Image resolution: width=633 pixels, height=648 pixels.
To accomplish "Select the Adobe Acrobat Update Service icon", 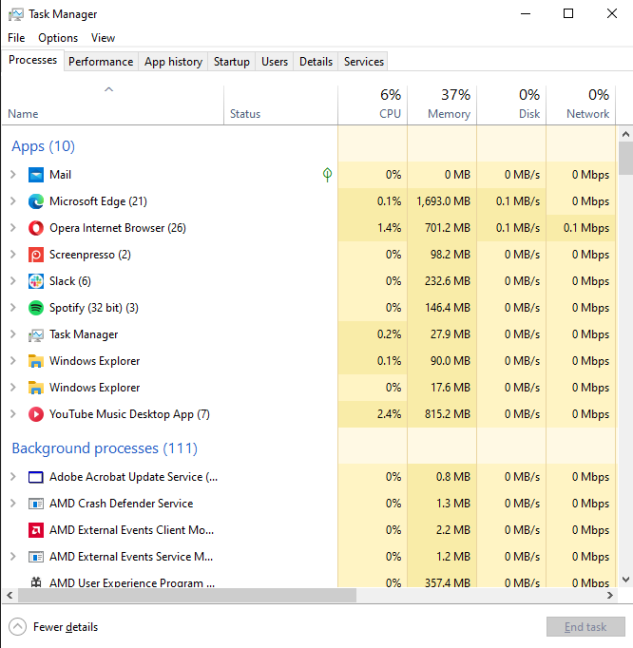I will (36, 477).
